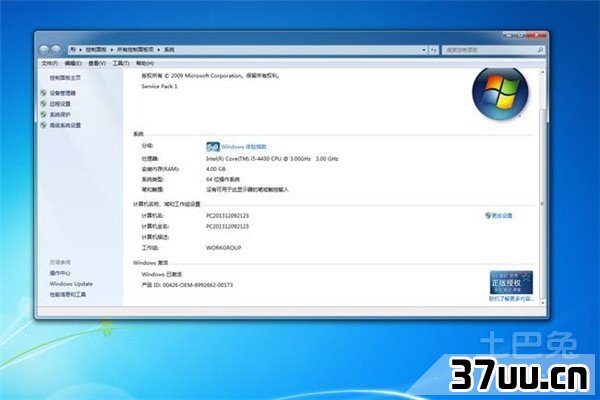600x400 pixels.
Task: Open 远程设置 link
Action: 60,104
